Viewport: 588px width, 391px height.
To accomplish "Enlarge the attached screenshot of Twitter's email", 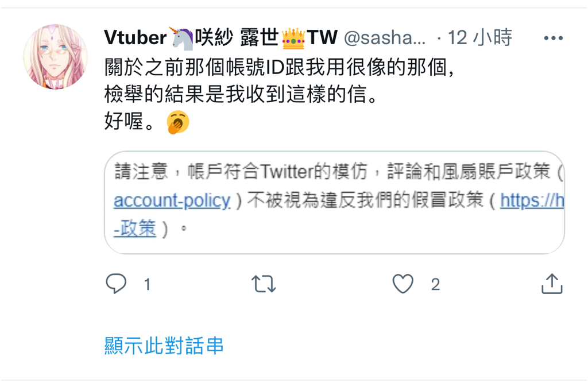I will 335,203.
